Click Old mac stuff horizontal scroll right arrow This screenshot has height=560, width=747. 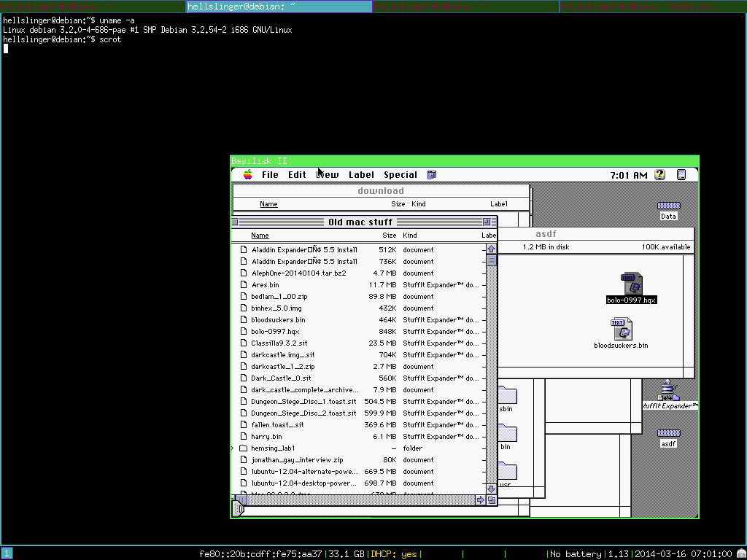click(x=480, y=500)
